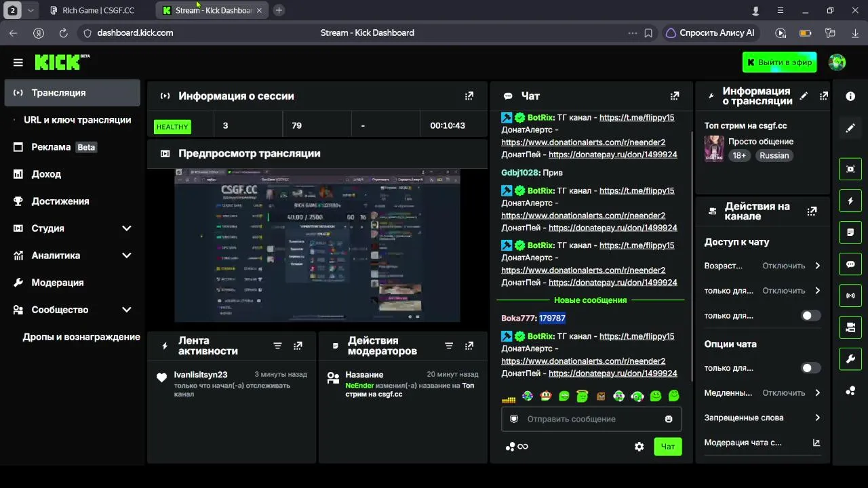Click the HEALTHY stream status badge
Screen dimensions: 868x488
click(172, 127)
